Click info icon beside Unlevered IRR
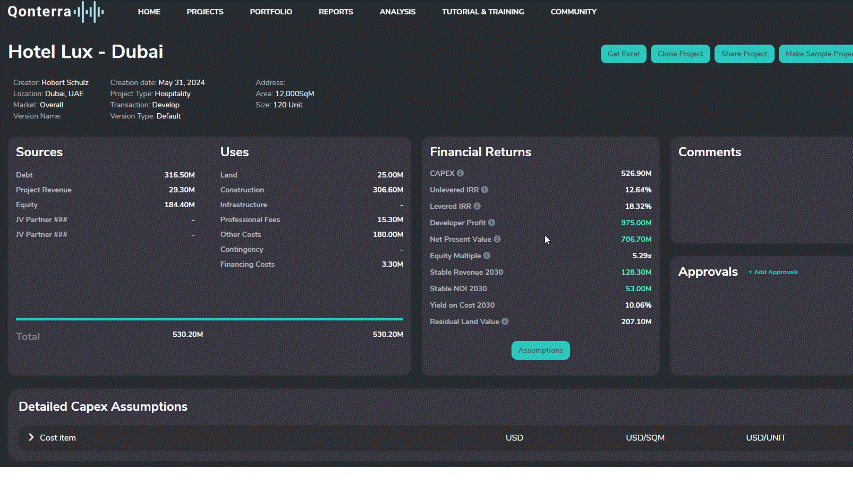Screen dimensions: 853x480 484,189
